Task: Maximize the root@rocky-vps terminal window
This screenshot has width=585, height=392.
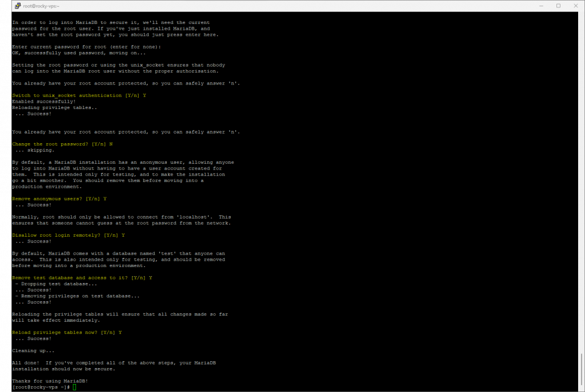Action: [558, 5]
